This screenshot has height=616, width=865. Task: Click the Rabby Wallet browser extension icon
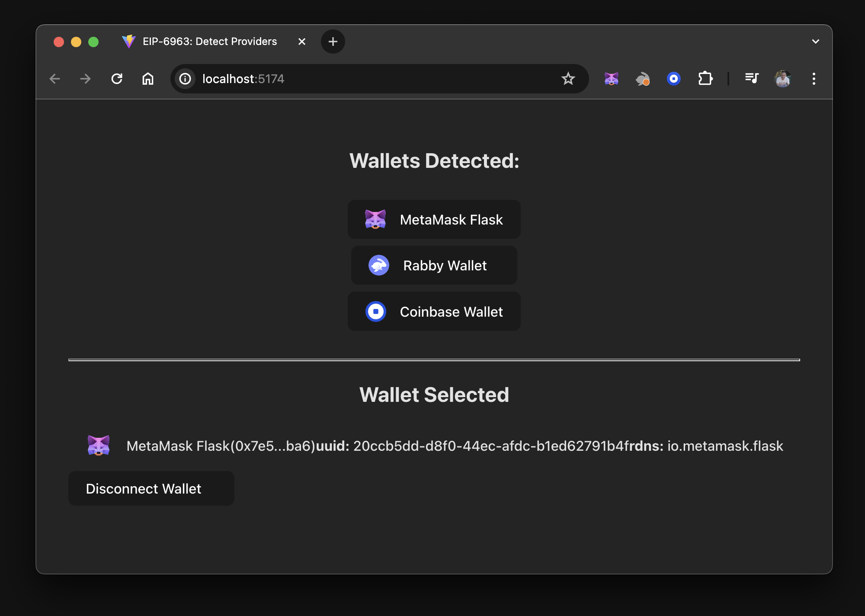[x=642, y=79]
